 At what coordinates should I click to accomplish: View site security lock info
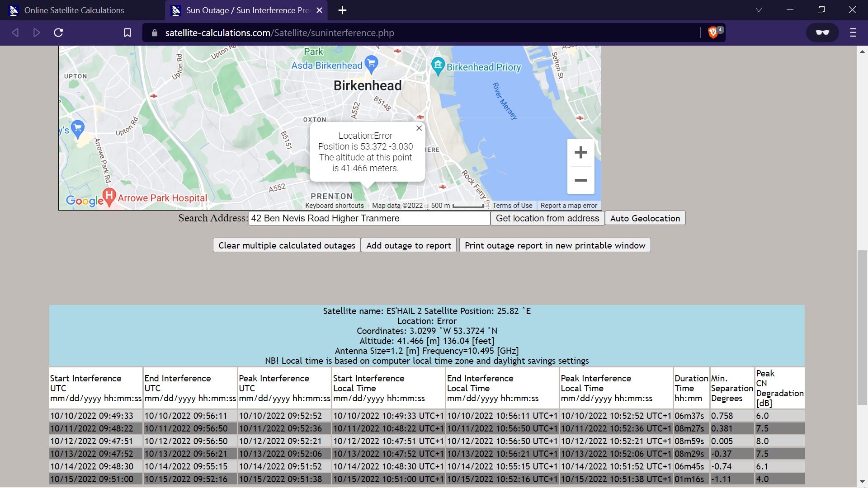[155, 33]
